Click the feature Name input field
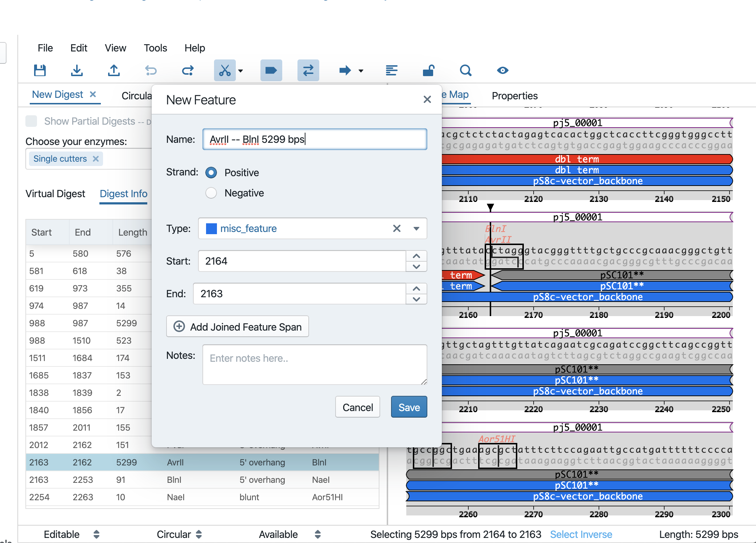The width and height of the screenshot is (756, 543). [x=315, y=139]
